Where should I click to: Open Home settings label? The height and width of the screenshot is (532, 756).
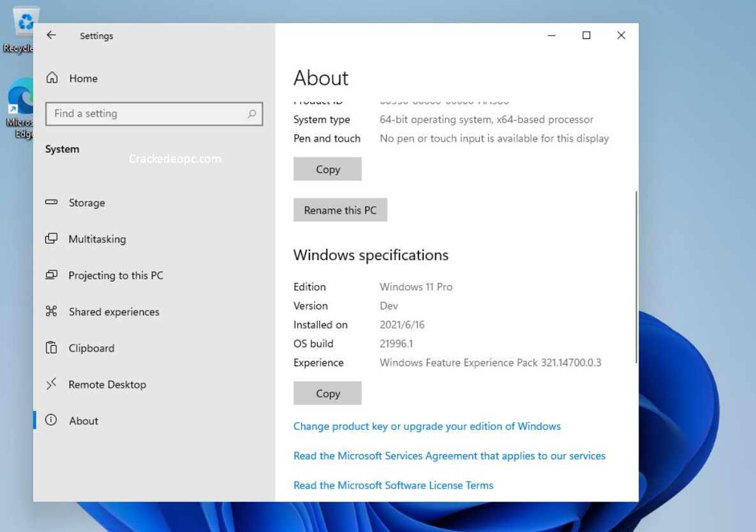pyautogui.click(x=84, y=78)
